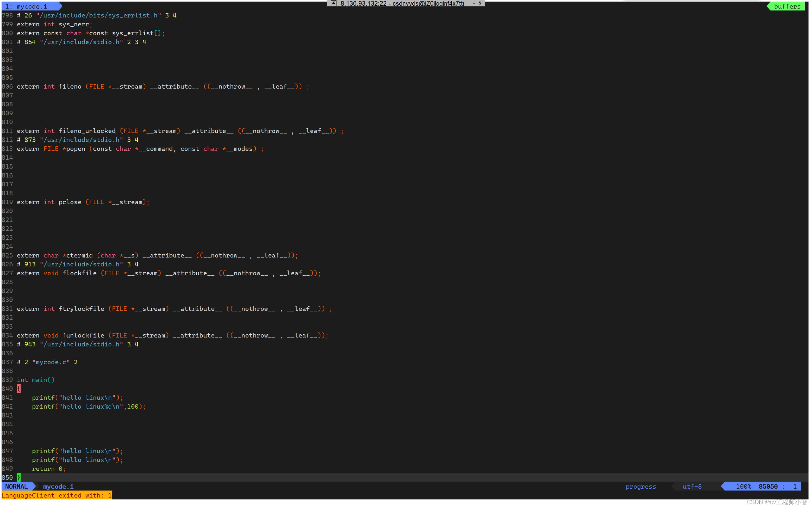Click the sys_errlist.h path on line 798
The height and width of the screenshot is (508, 812).
click(98, 16)
